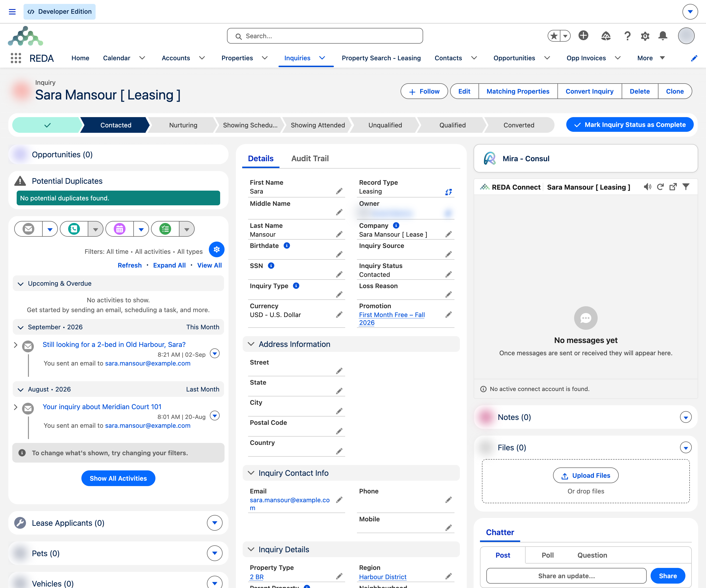Click the Upload Files button
Image resolution: width=706 pixels, height=588 pixels.
click(586, 476)
